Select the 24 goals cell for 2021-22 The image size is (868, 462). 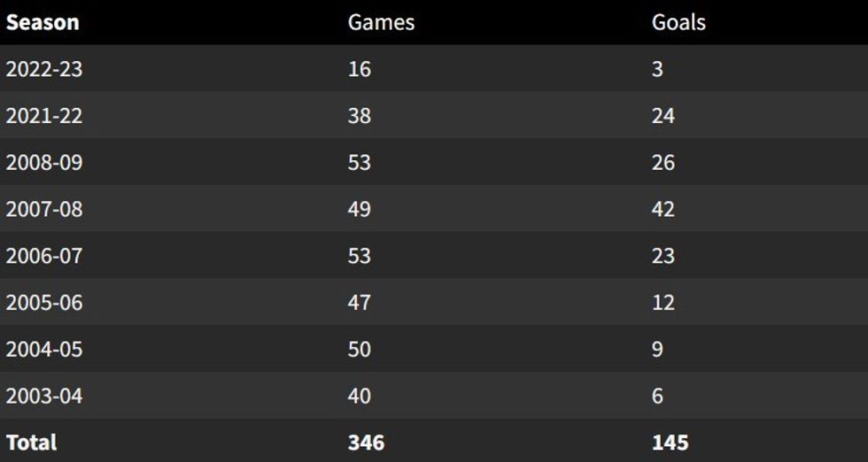pos(663,116)
